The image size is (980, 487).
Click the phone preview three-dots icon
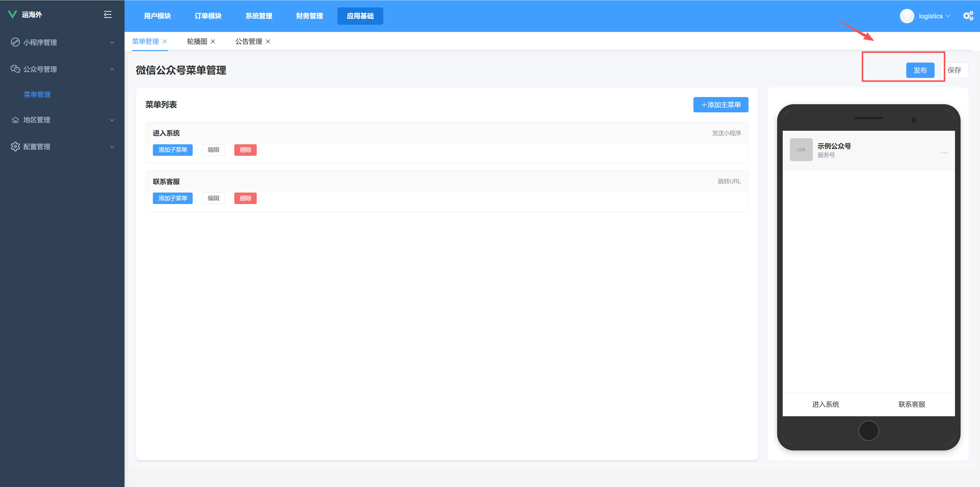click(x=944, y=153)
